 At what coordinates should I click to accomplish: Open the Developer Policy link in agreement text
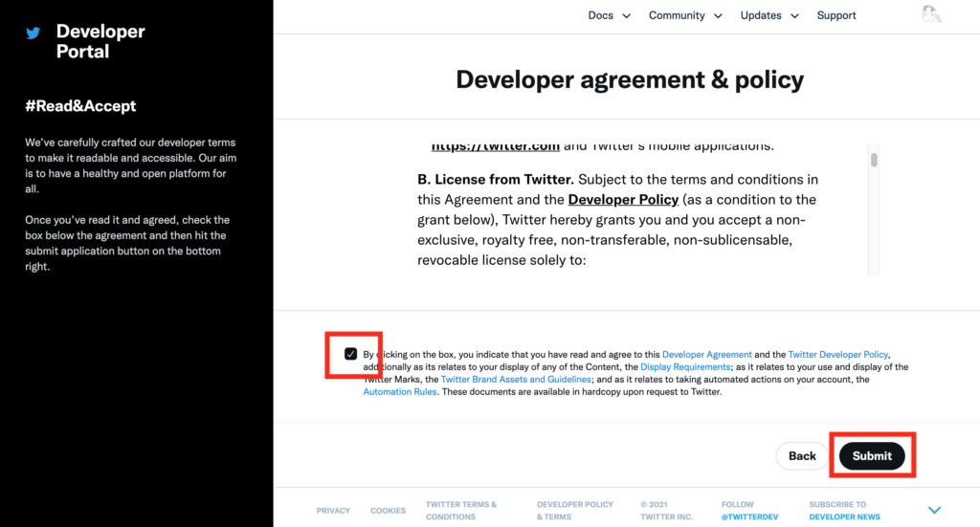pyautogui.click(x=623, y=199)
